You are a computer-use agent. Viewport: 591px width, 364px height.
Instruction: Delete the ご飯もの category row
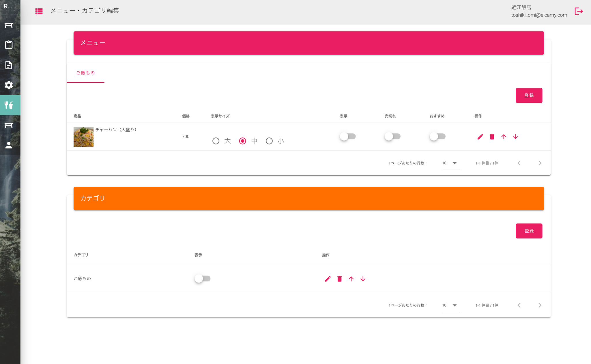point(339,279)
